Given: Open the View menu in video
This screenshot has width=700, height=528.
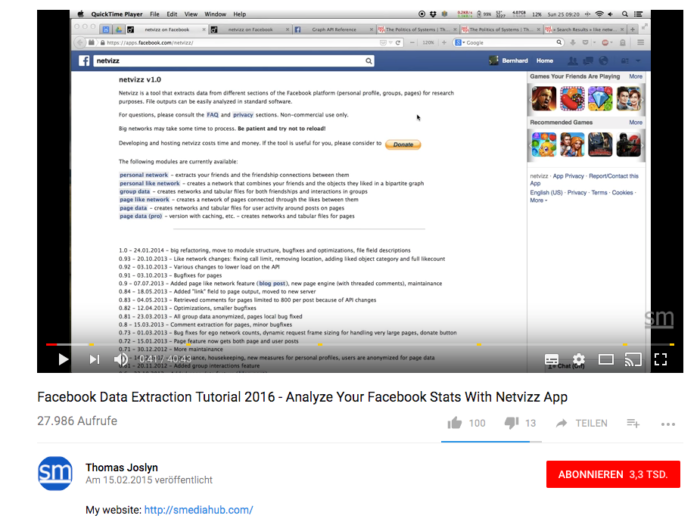Looking at the screenshot, I should pos(191,14).
